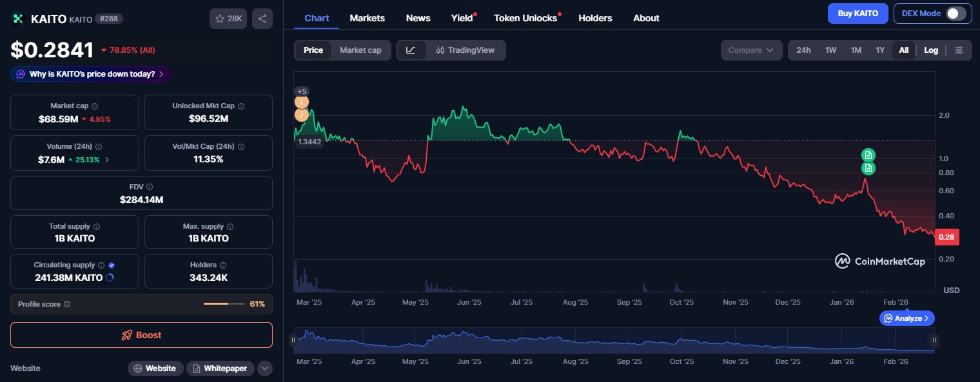Click the FDV info icon

coord(150,187)
